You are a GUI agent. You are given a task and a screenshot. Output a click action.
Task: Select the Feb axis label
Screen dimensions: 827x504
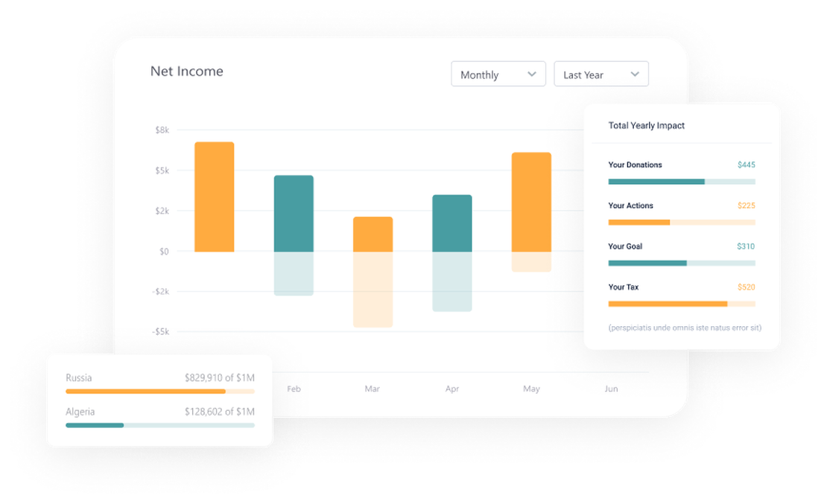coord(294,389)
